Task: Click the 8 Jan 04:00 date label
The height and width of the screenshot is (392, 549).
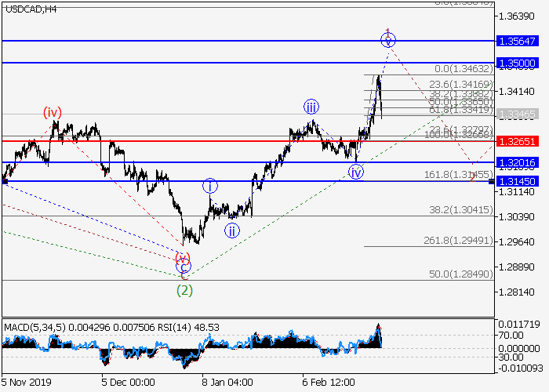Action: pos(227,382)
